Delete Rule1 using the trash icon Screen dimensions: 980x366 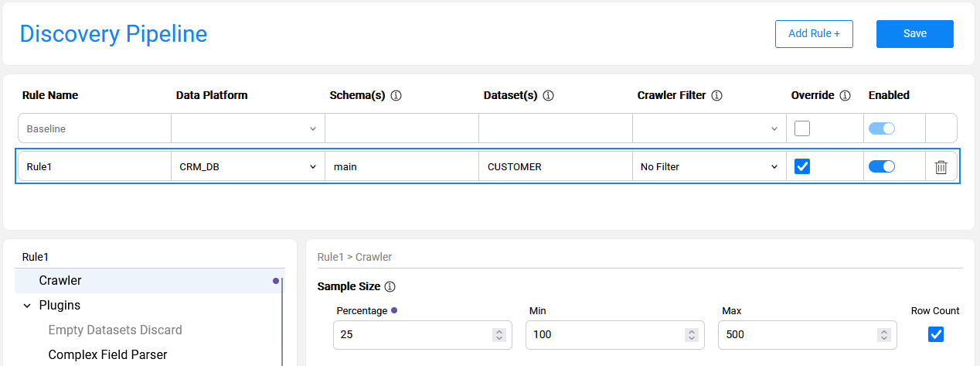click(x=941, y=167)
